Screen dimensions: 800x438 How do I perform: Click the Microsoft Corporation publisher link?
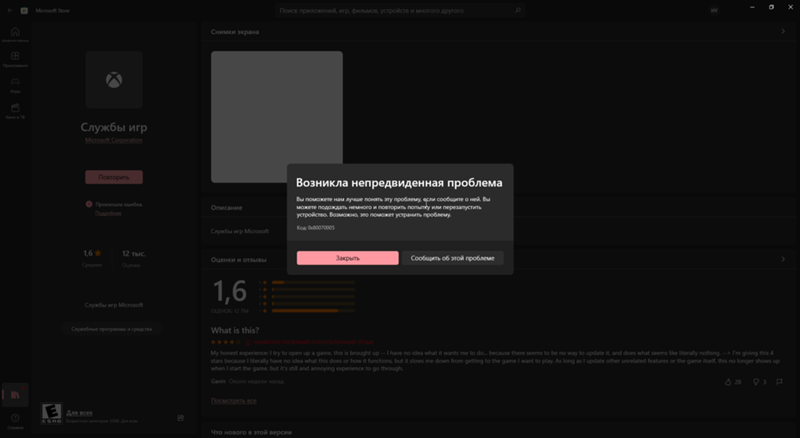(114, 140)
